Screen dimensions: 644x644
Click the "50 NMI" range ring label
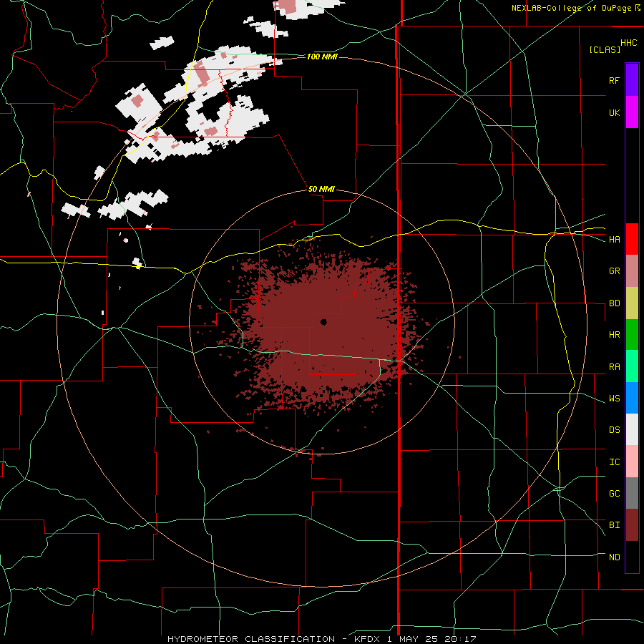click(x=321, y=189)
